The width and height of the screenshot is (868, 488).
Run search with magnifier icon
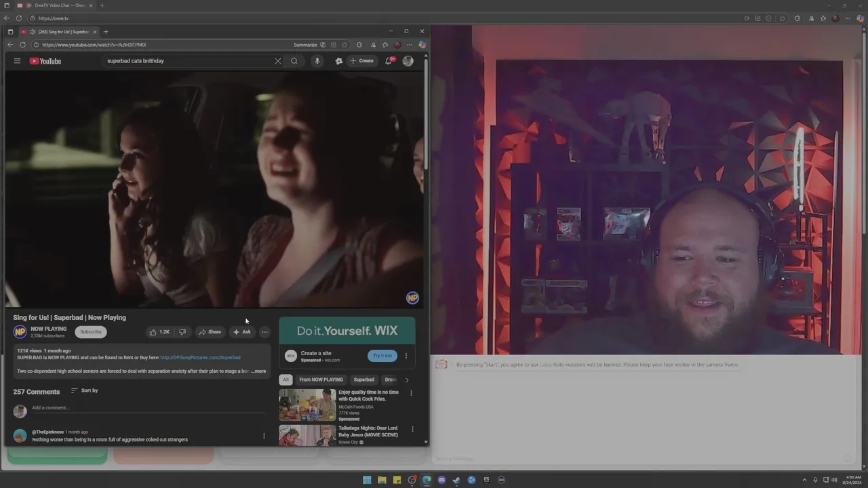(x=294, y=61)
